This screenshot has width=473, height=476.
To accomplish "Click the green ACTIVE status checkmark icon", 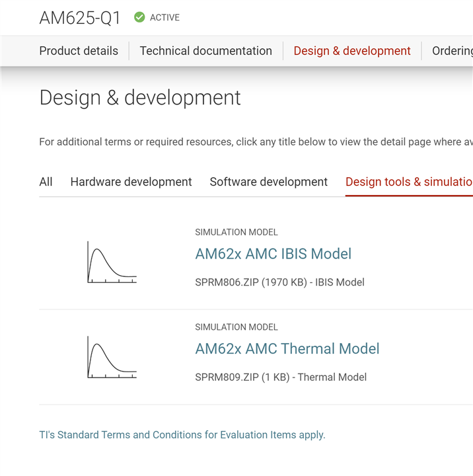I will tap(139, 17).
